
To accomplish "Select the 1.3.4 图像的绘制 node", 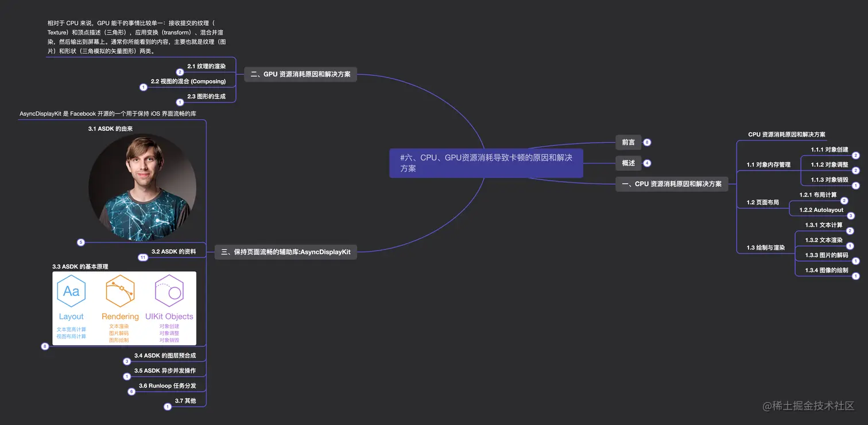I will [x=827, y=270].
